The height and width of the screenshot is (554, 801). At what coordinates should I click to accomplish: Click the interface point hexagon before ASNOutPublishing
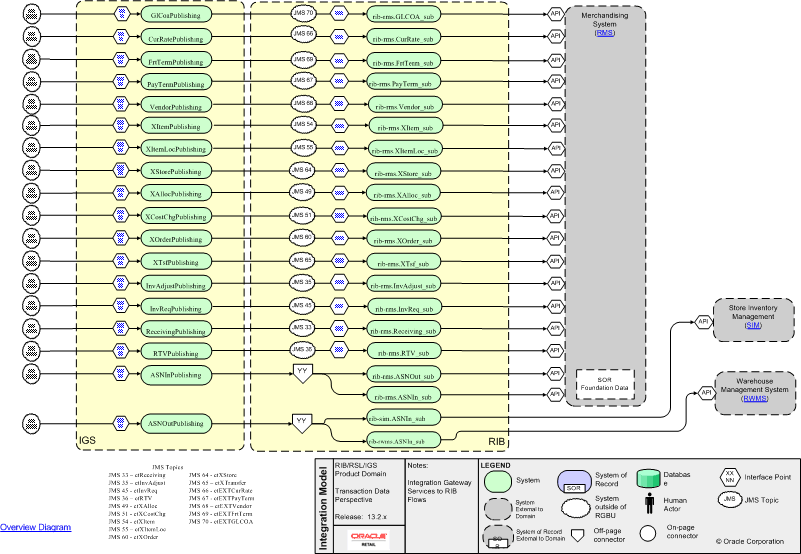(x=121, y=423)
